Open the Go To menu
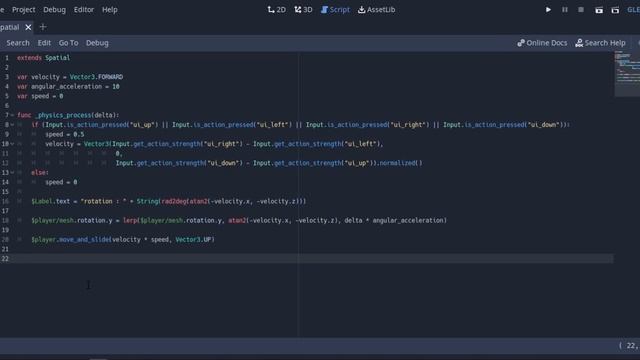This screenshot has height=360, width=640. (68, 43)
